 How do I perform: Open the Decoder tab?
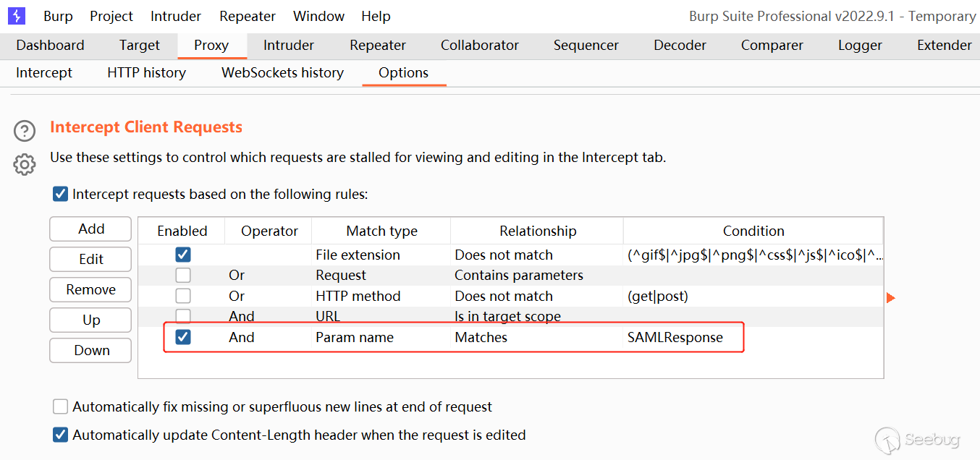coord(680,45)
